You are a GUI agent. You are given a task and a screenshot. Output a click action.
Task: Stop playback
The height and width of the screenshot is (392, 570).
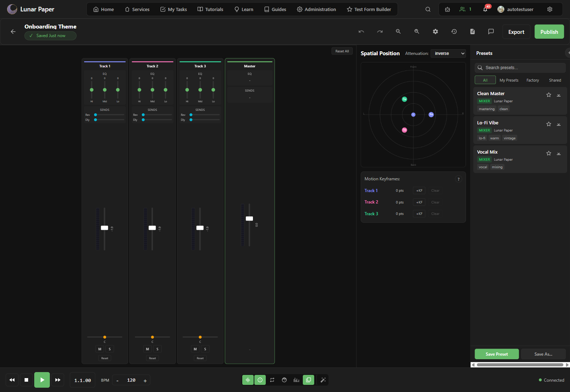(26, 380)
